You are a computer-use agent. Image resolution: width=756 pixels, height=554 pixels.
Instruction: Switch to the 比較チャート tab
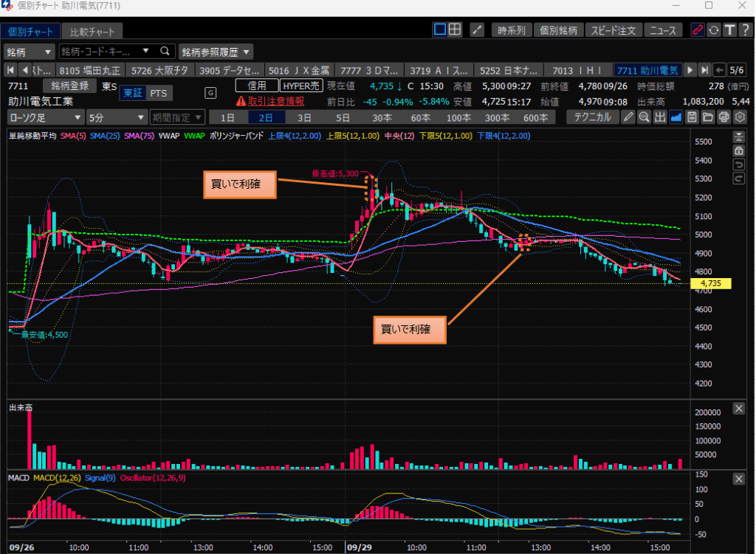click(x=92, y=32)
